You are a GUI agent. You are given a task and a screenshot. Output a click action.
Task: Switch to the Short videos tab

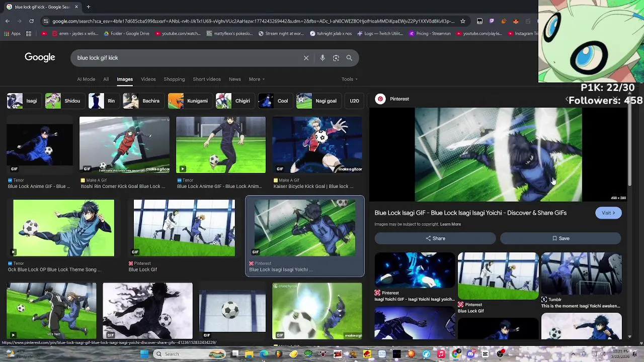(x=207, y=79)
